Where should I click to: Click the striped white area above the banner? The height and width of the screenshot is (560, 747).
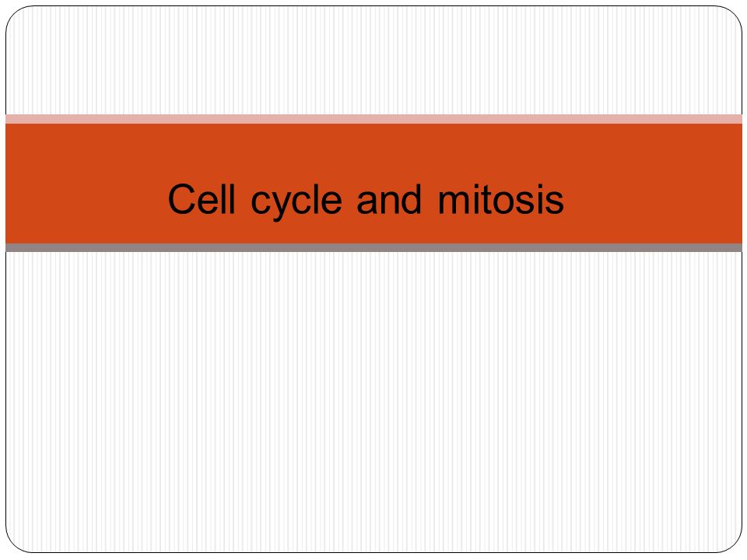374,61
